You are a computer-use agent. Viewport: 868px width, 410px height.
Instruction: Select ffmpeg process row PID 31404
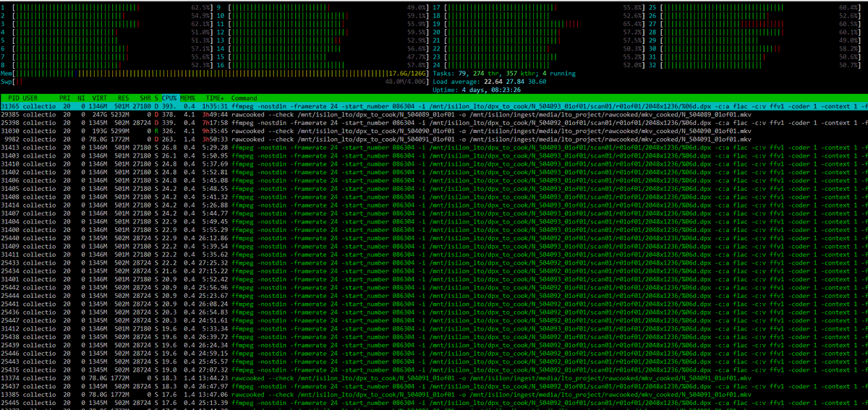pyautogui.click(x=434, y=222)
